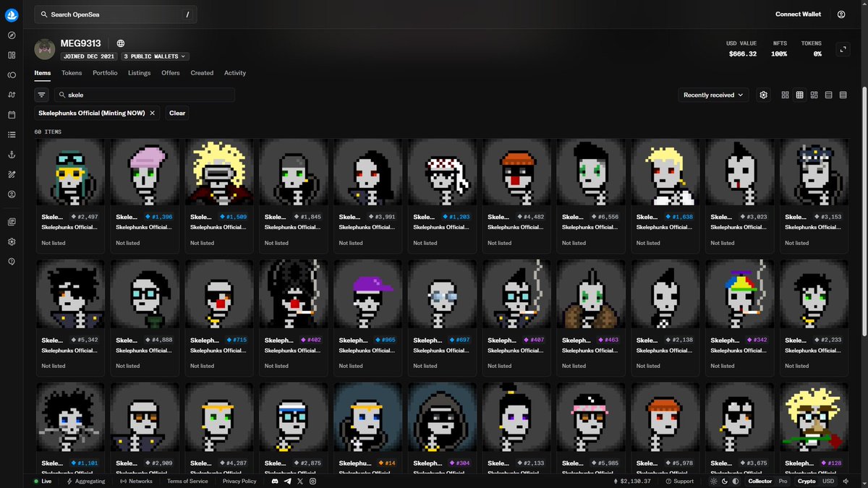This screenshot has height=488, width=868.
Task: Open the Profile face icon in sidebar
Action: 12,194
